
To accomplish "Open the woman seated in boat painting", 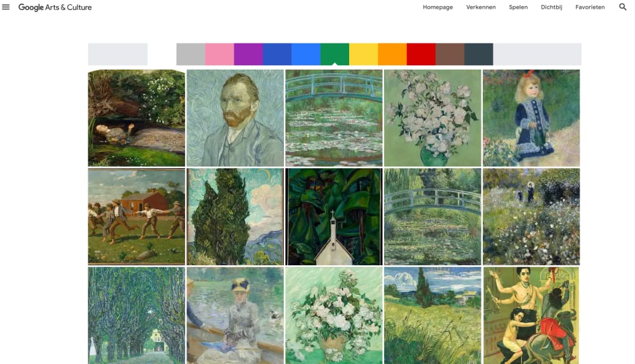I will [x=235, y=316].
